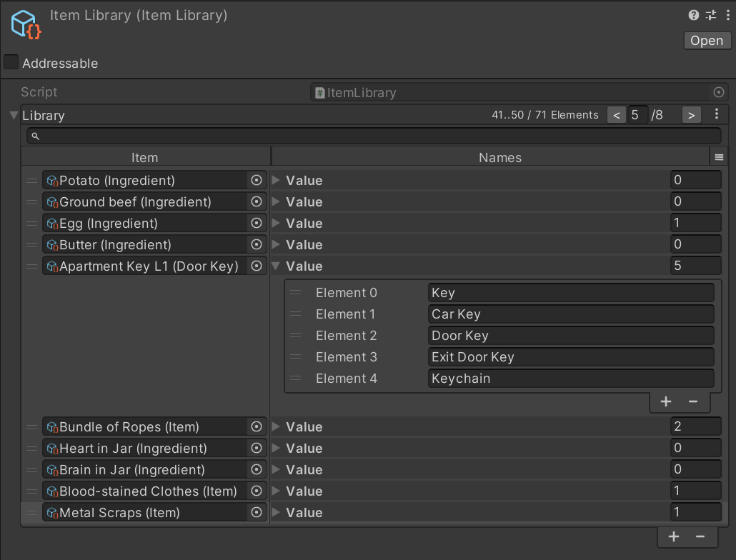
Task: Click the Names column header
Action: 499,158
